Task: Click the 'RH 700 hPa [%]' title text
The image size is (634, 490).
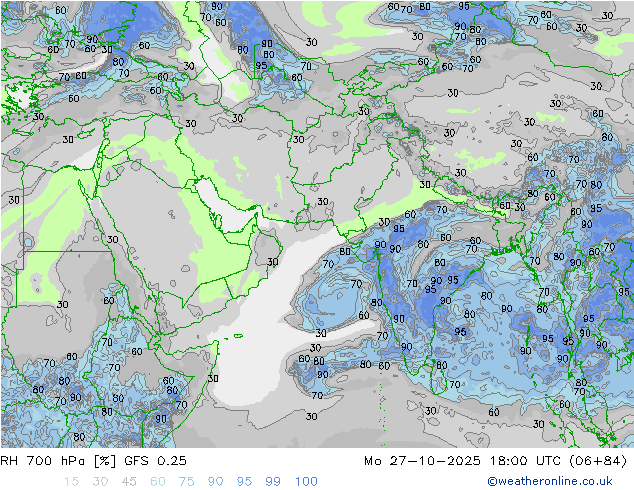Action: tap(58, 461)
